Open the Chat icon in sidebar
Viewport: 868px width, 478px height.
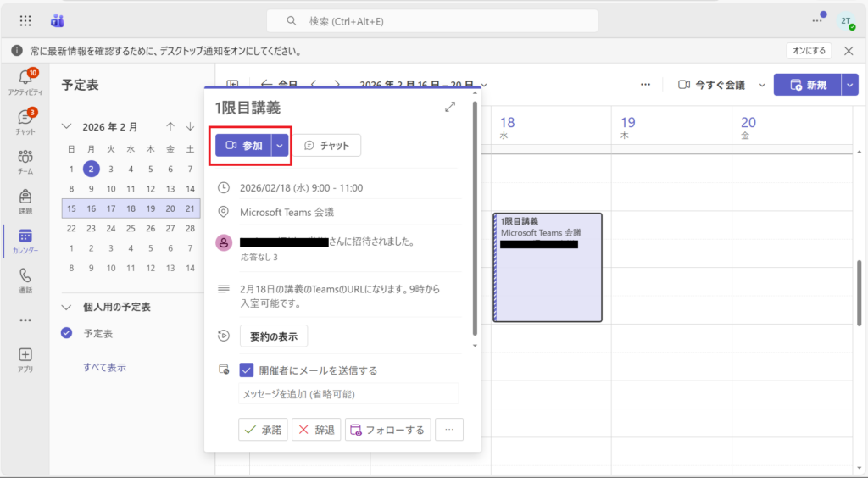point(25,120)
